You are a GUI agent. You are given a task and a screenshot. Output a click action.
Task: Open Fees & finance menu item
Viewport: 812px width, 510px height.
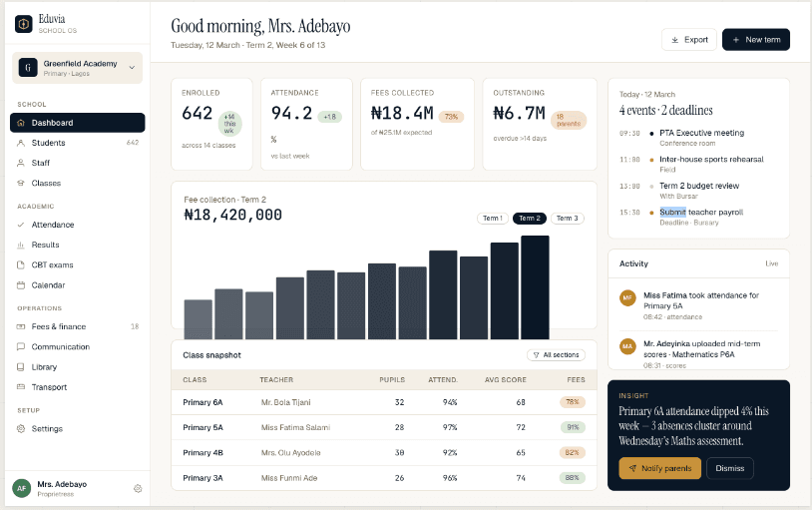coord(77,326)
